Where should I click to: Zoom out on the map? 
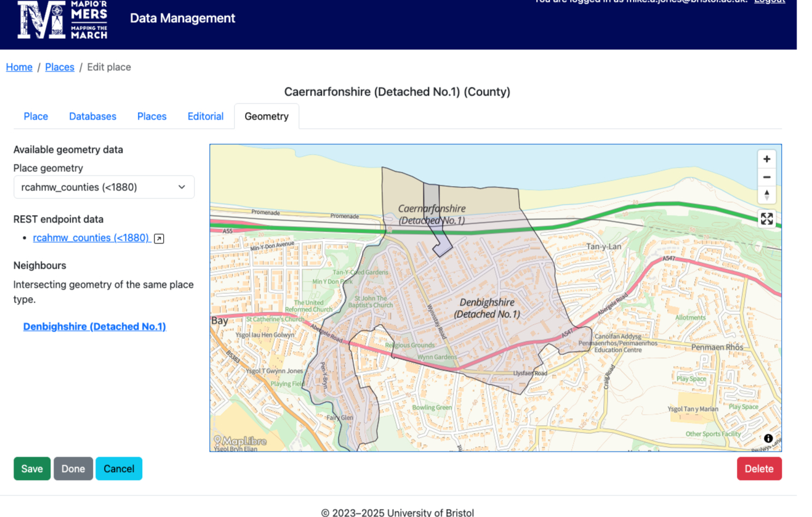(766, 177)
